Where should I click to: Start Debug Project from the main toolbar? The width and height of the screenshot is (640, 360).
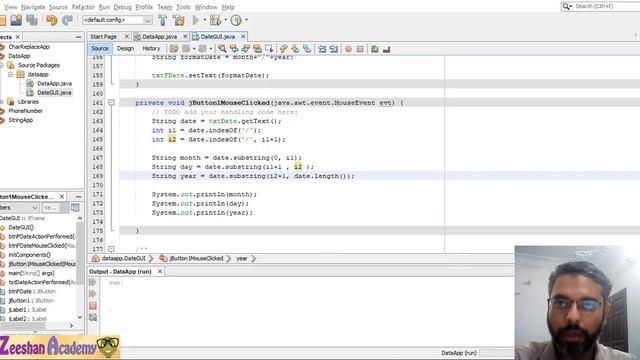215,20
